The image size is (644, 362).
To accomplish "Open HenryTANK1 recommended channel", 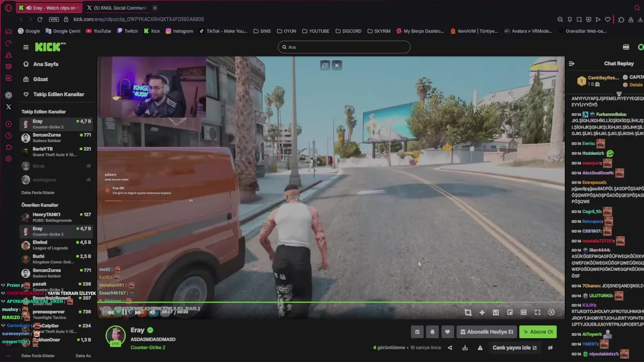I will [x=56, y=217].
